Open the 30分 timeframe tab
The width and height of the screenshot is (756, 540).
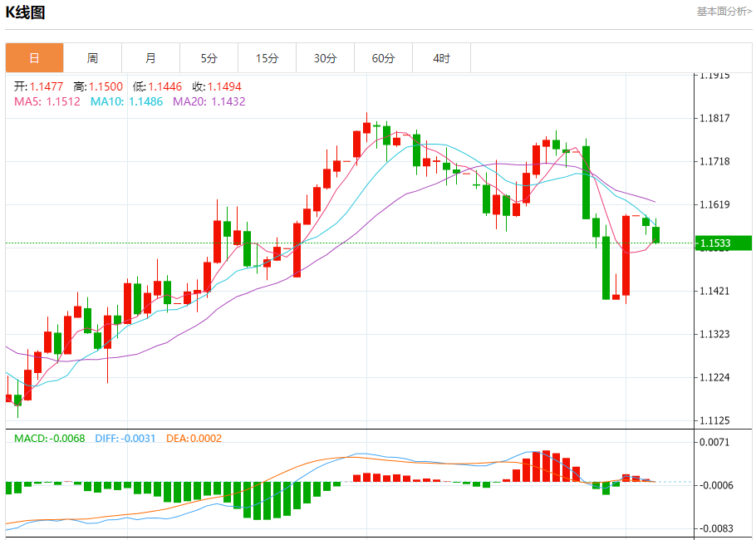(326, 58)
